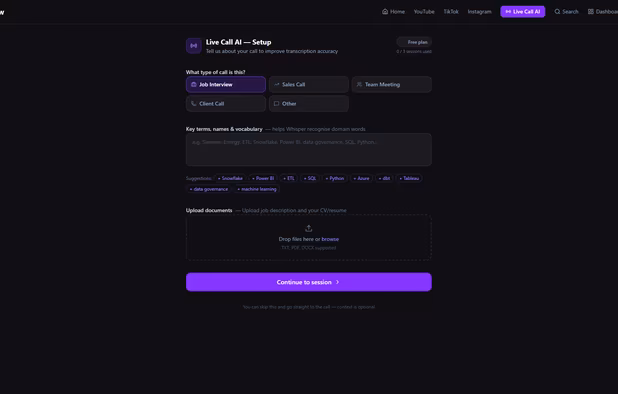Open the TikTok nav item
618x394 pixels.
[451, 11]
